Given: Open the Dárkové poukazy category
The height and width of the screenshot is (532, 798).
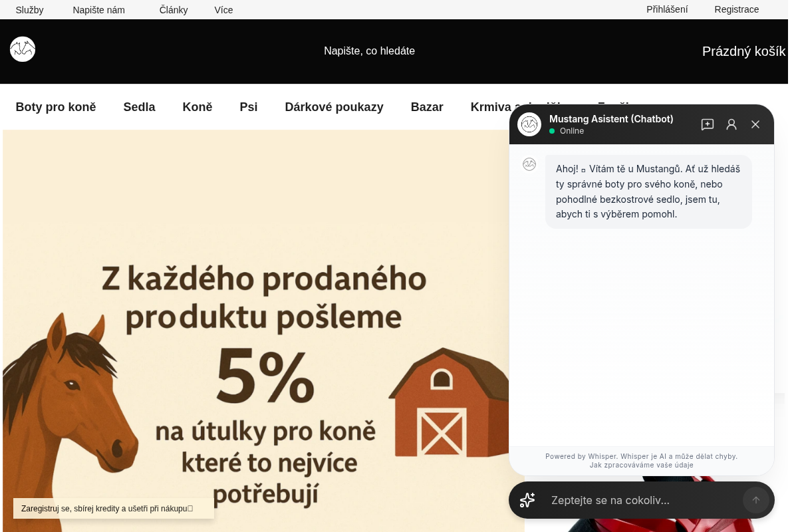Looking at the screenshot, I should click(x=334, y=107).
